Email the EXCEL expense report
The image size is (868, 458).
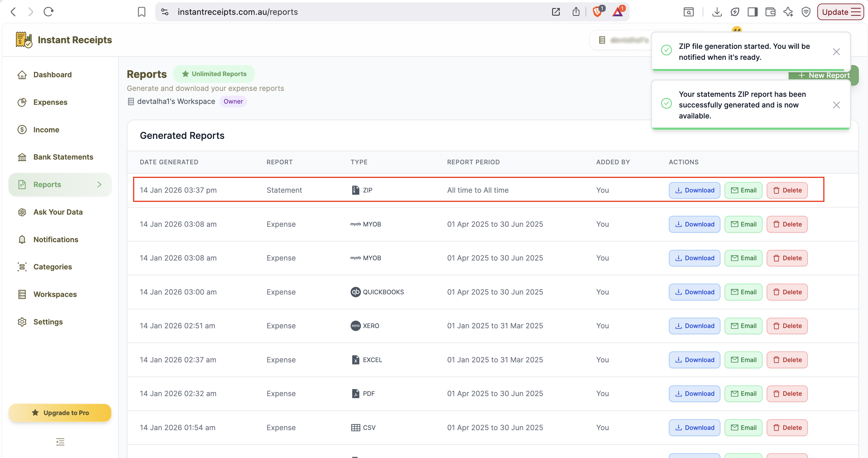[x=743, y=360]
